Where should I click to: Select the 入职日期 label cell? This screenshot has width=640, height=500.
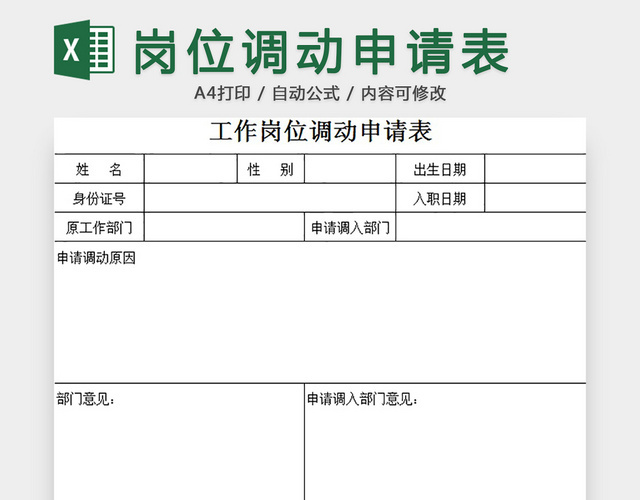point(440,198)
